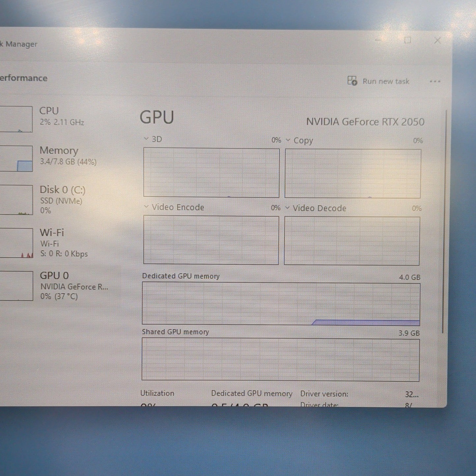
Task: Click the Memory usage mini graph thumbnail
Action: pos(16,158)
